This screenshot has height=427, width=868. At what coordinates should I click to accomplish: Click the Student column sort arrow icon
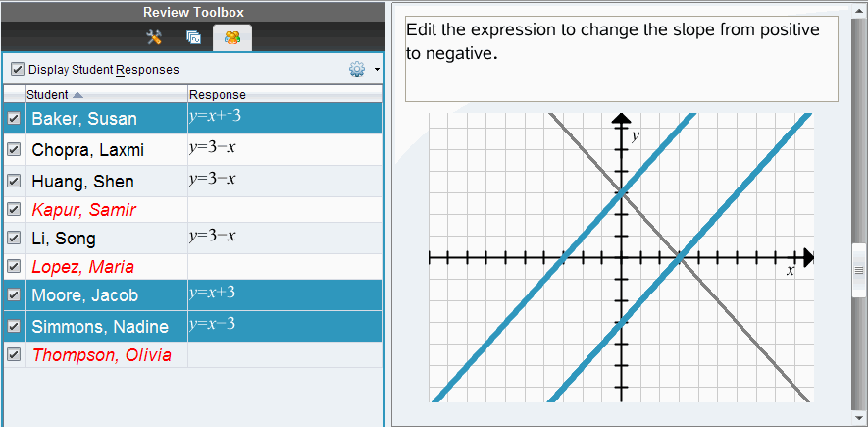tap(78, 95)
